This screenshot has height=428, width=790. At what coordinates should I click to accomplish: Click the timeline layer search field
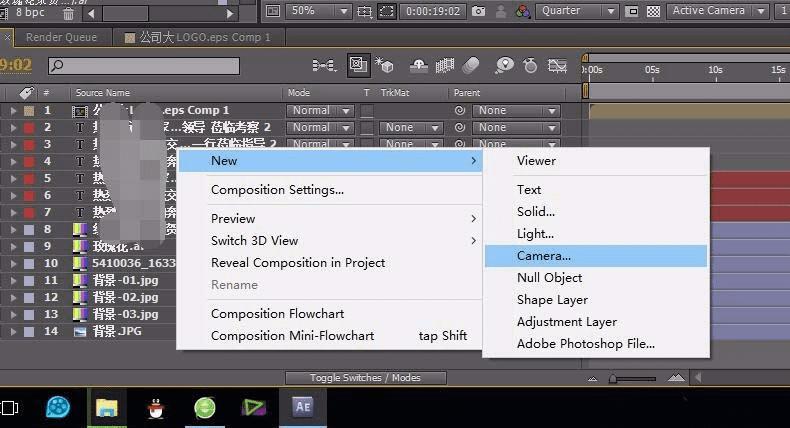pyautogui.click(x=144, y=66)
